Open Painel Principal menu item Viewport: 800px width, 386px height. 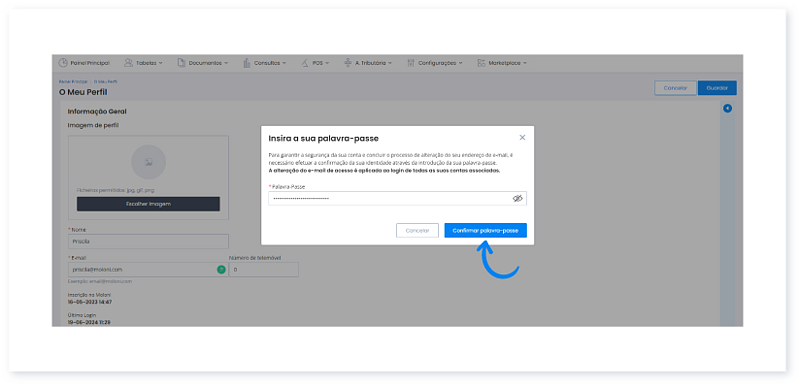(x=84, y=63)
